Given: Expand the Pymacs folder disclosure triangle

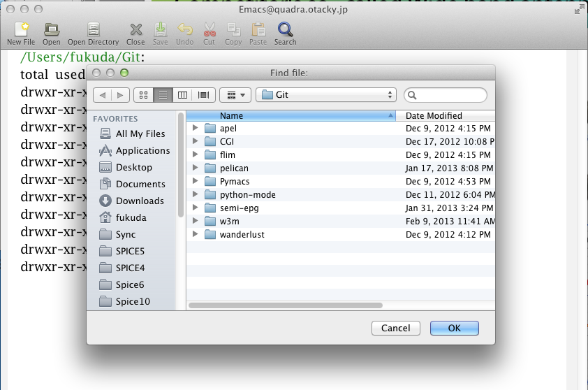Looking at the screenshot, I should (195, 181).
